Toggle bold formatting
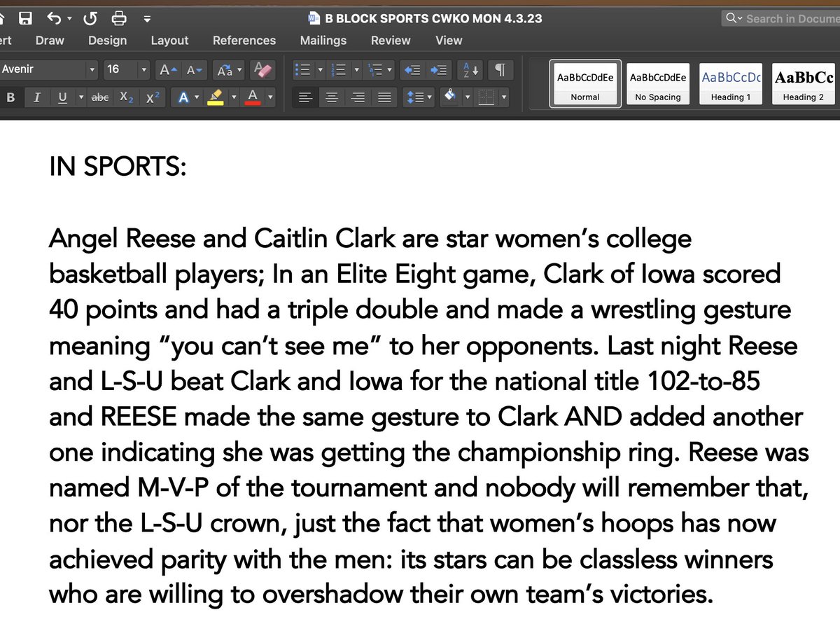 click(10, 98)
